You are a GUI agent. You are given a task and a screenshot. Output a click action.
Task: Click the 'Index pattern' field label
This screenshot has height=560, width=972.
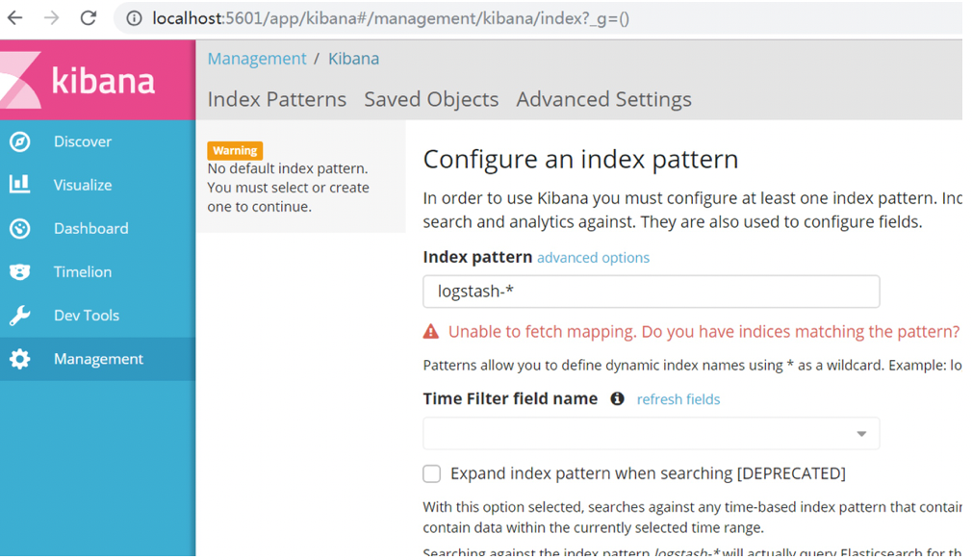coord(478,257)
